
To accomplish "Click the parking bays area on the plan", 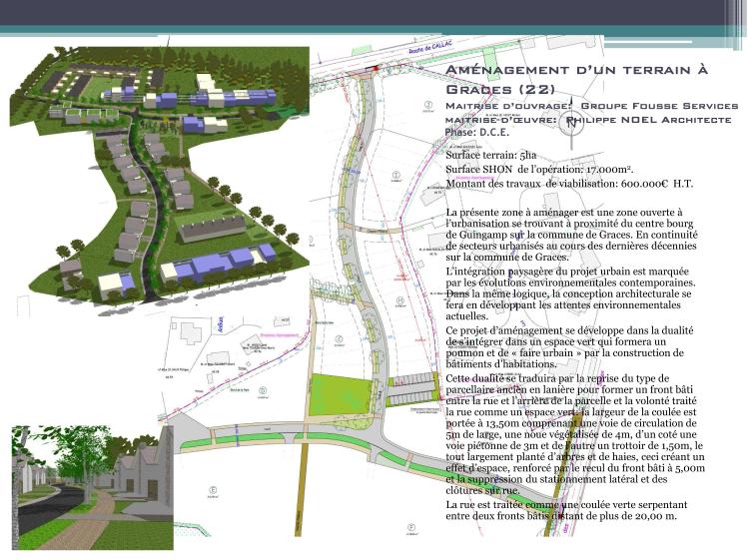I will [412, 388].
